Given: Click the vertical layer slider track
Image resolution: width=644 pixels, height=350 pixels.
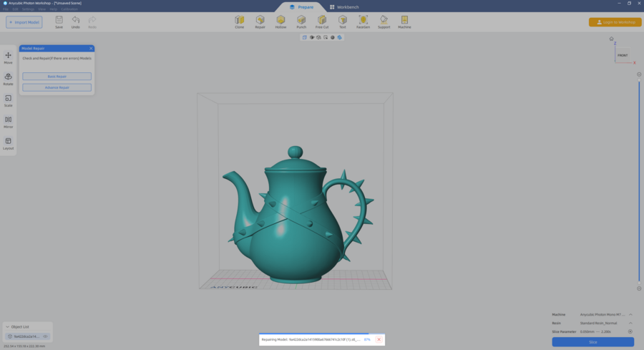Looking at the screenshot, I should point(639,179).
